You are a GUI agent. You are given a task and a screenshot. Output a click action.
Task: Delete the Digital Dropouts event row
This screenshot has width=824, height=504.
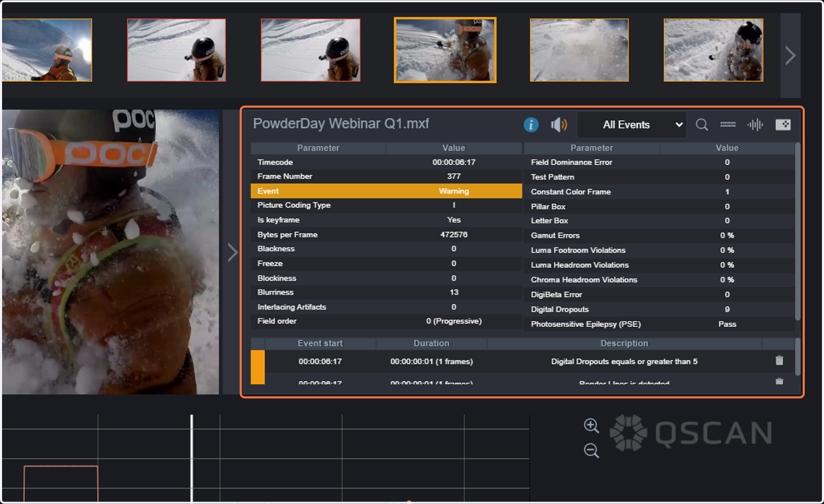[779, 360]
